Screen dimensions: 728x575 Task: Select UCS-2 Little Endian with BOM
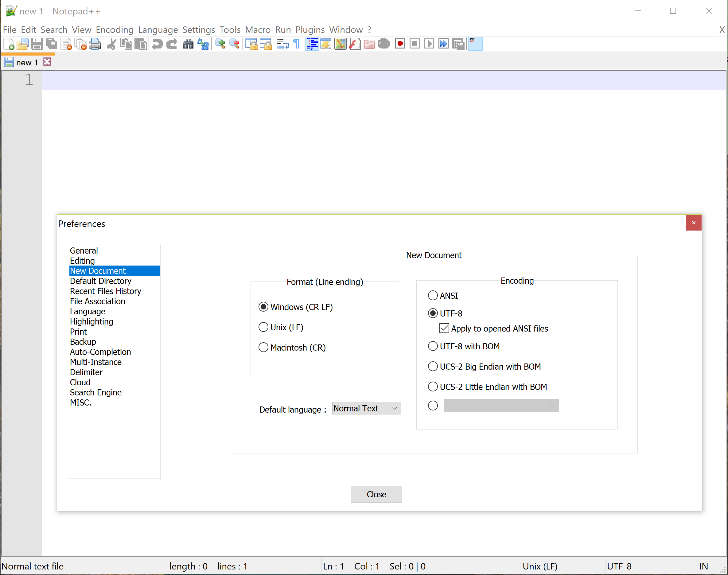[487, 387]
